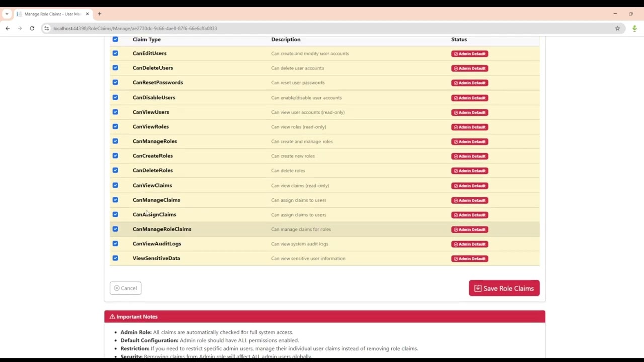Click 'Can delete roles' description
This screenshot has width=644, height=362.
[288, 170]
